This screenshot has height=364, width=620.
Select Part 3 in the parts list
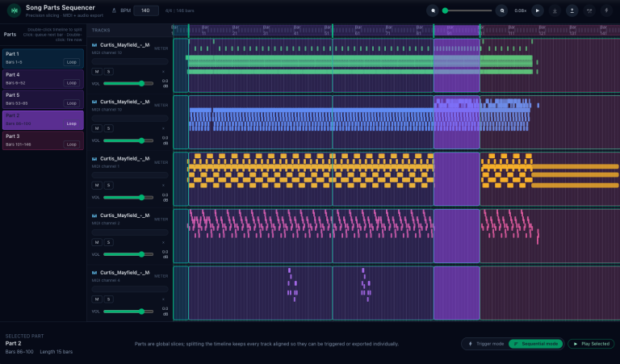43,140
